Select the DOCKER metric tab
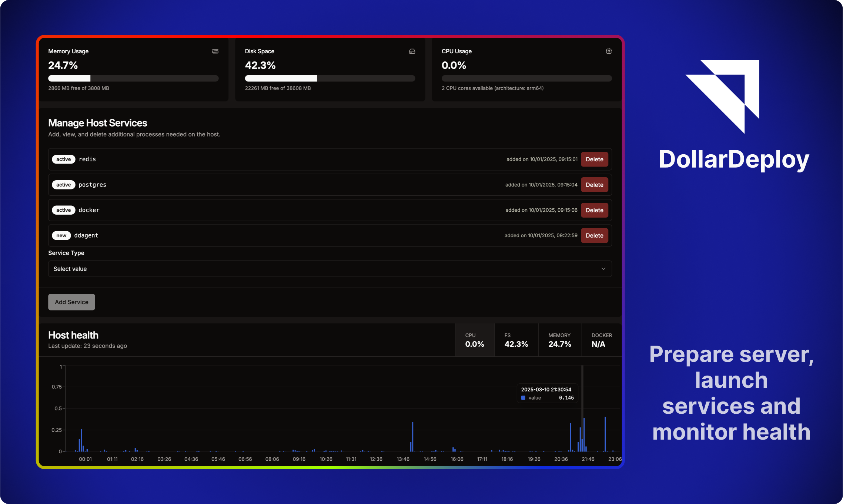The height and width of the screenshot is (504, 843). pyautogui.click(x=601, y=340)
